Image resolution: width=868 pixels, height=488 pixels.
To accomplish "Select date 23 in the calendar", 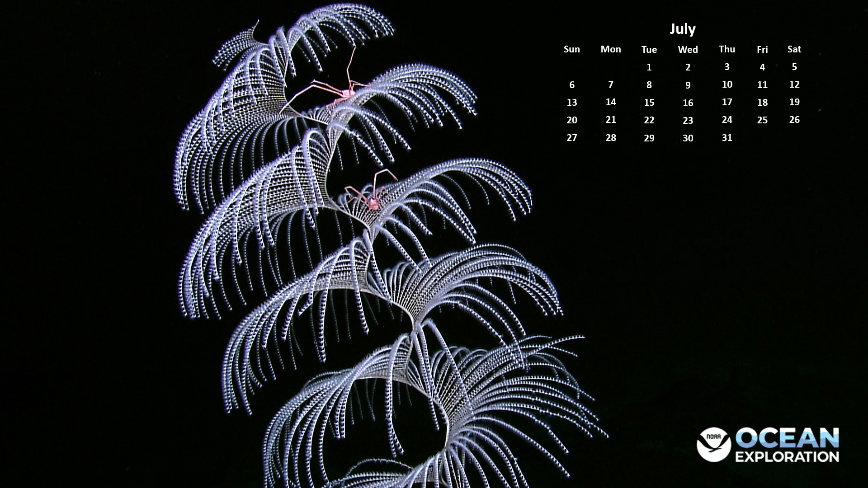I will click(688, 121).
